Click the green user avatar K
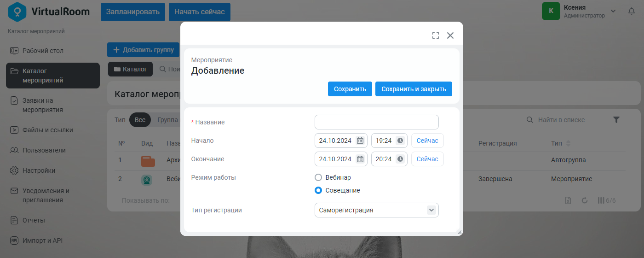This screenshot has width=644, height=258. (551, 11)
